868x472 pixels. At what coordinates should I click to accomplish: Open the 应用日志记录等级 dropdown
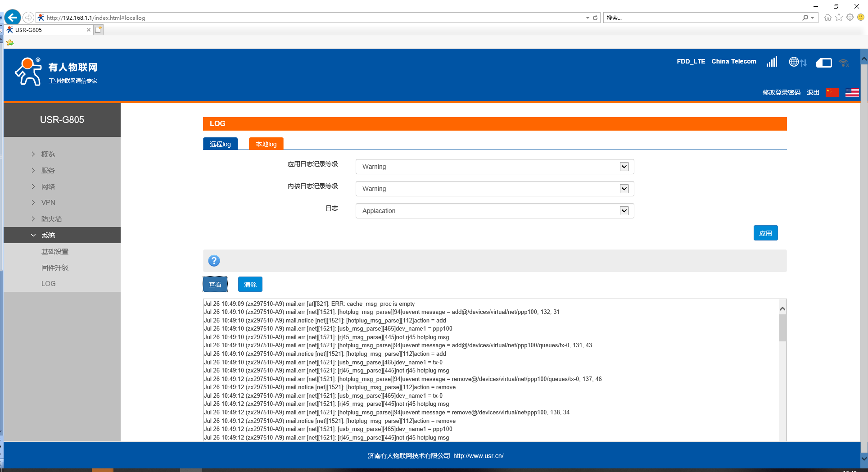pyautogui.click(x=494, y=167)
